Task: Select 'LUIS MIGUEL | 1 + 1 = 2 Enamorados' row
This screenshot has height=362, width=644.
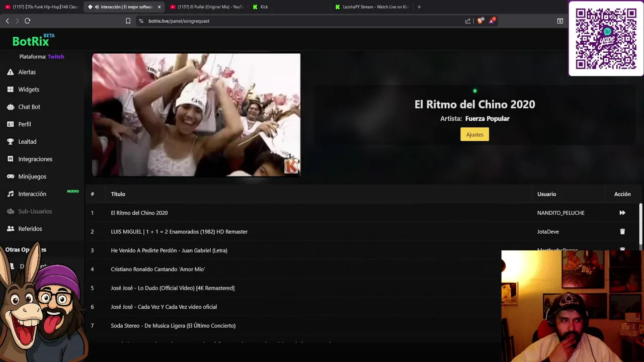Action: [x=362, y=232]
